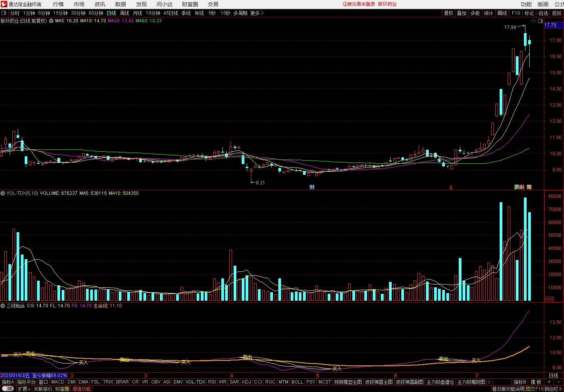Open the 发现 menu

pos(141,4)
